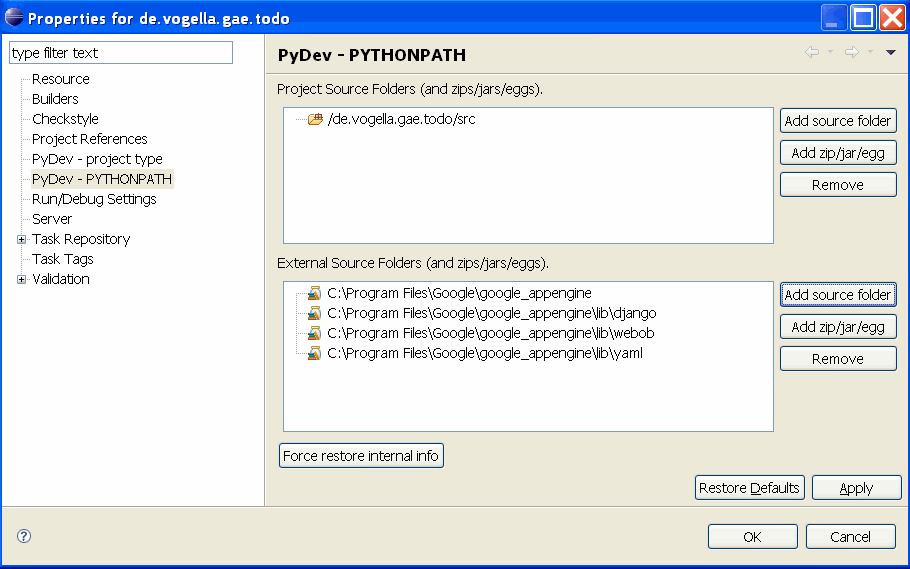
Task: Go back using the back arrow icon
Action: click(x=812, y=53)
